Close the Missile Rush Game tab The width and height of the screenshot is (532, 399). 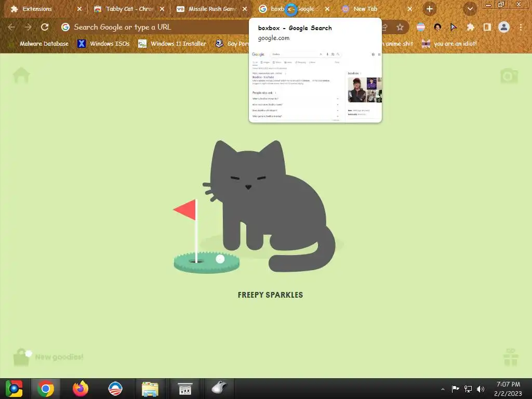pos(245,9)
